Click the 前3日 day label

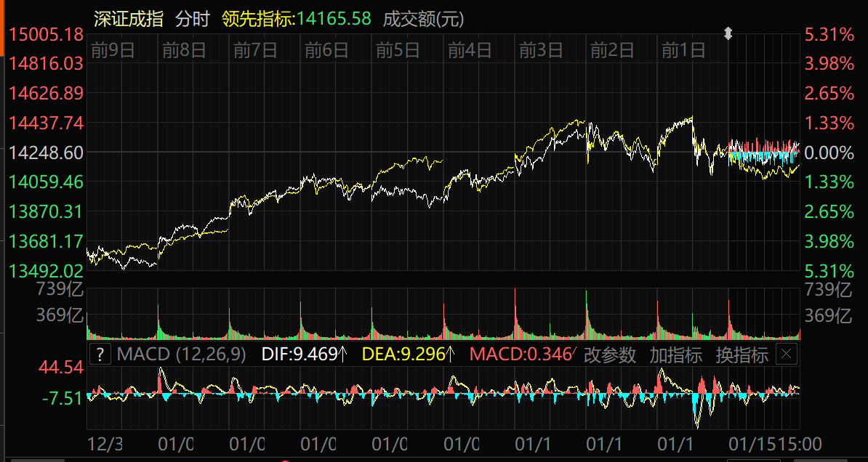[x=542, y=50]
